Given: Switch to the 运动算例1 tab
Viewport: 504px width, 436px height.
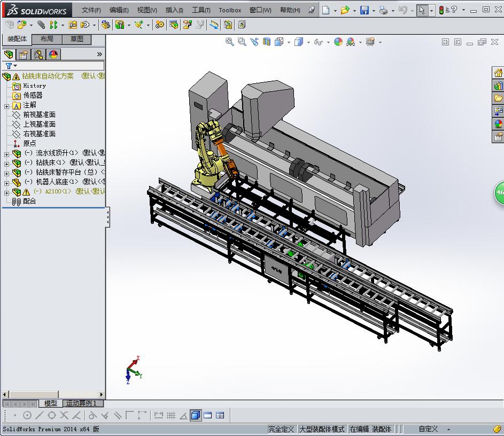Looking at the screenshot, I should pos(82,403).
